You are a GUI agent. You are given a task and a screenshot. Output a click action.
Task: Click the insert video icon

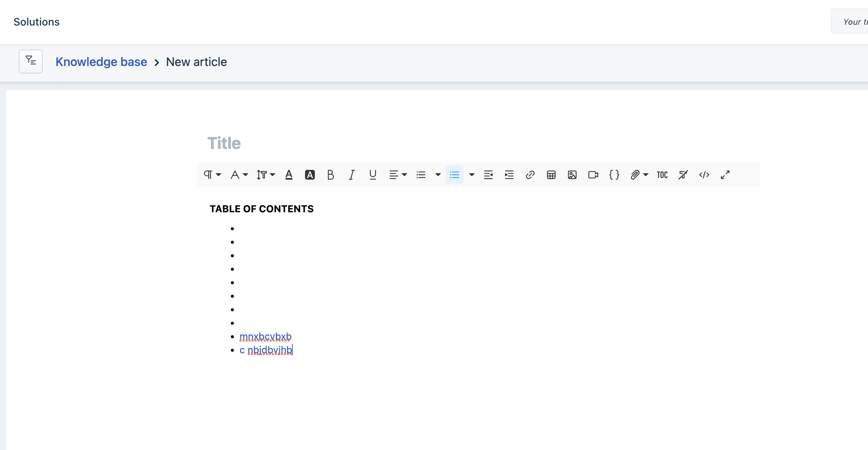click(x=593, y=175)
